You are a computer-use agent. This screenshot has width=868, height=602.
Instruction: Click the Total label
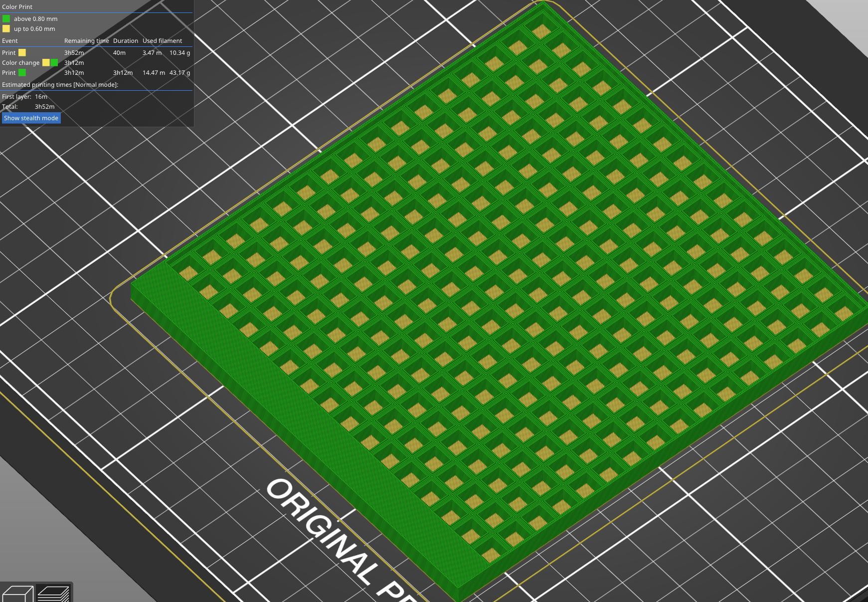[9, 107]
